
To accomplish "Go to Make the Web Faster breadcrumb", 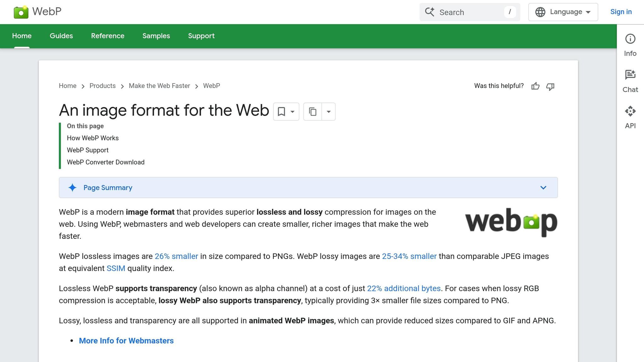I will 159,86.
